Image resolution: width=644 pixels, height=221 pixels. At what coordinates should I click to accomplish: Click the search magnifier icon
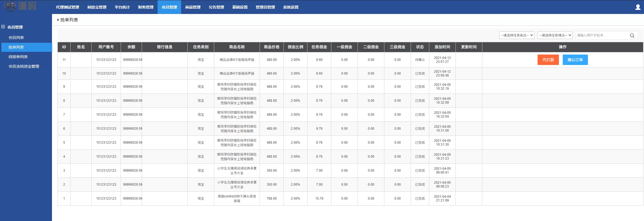coord(632,36)
